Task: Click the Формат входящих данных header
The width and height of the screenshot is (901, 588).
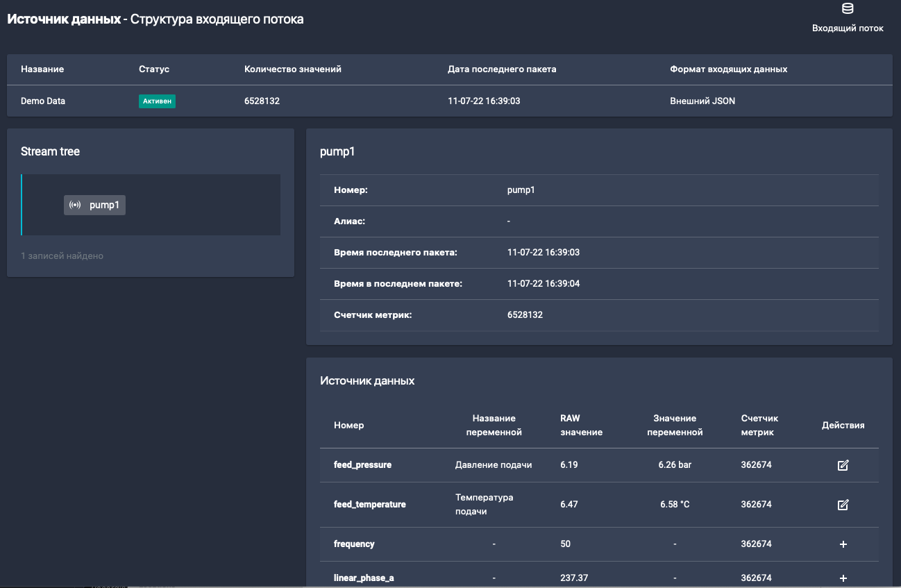Action: (x=728, y=69)
